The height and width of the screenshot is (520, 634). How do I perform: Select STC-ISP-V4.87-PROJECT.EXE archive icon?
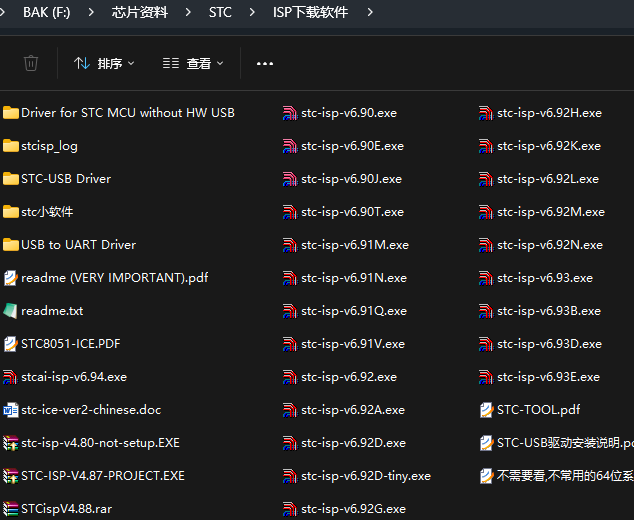click(11, 476)
